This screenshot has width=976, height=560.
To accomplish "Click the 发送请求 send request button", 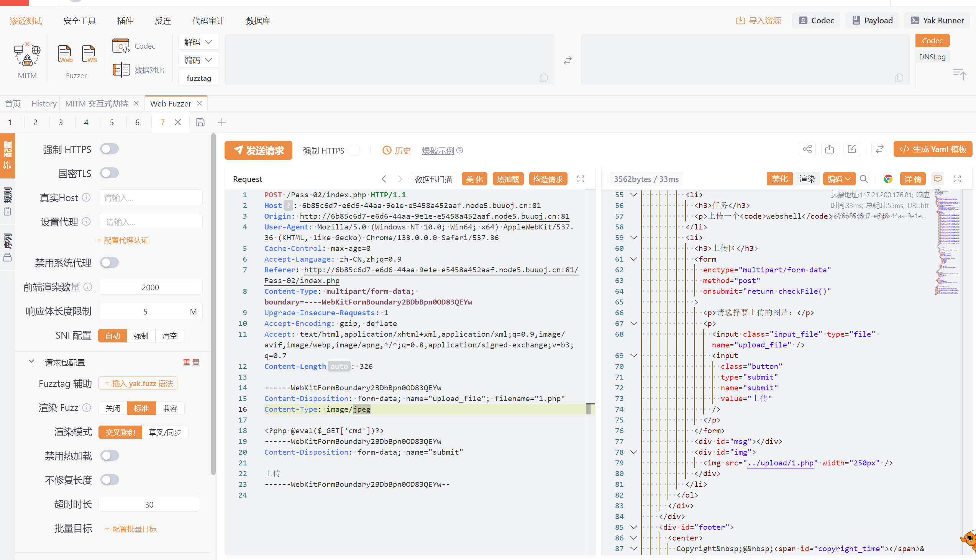I will (x=259, y=151).
